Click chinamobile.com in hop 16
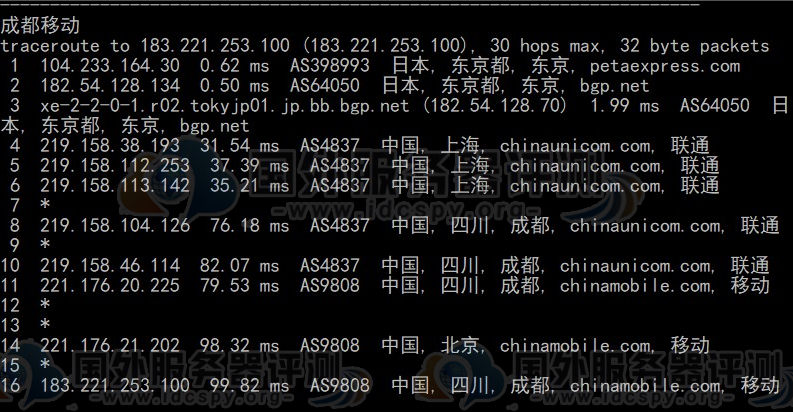Image resolution: width=793 pixels, height=412 pixels. point(645,386)
